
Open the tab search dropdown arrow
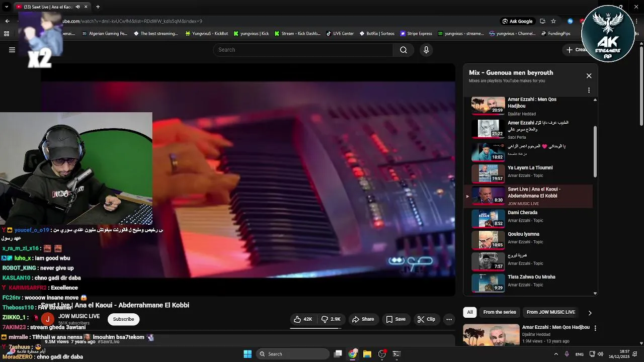(7, 7)
